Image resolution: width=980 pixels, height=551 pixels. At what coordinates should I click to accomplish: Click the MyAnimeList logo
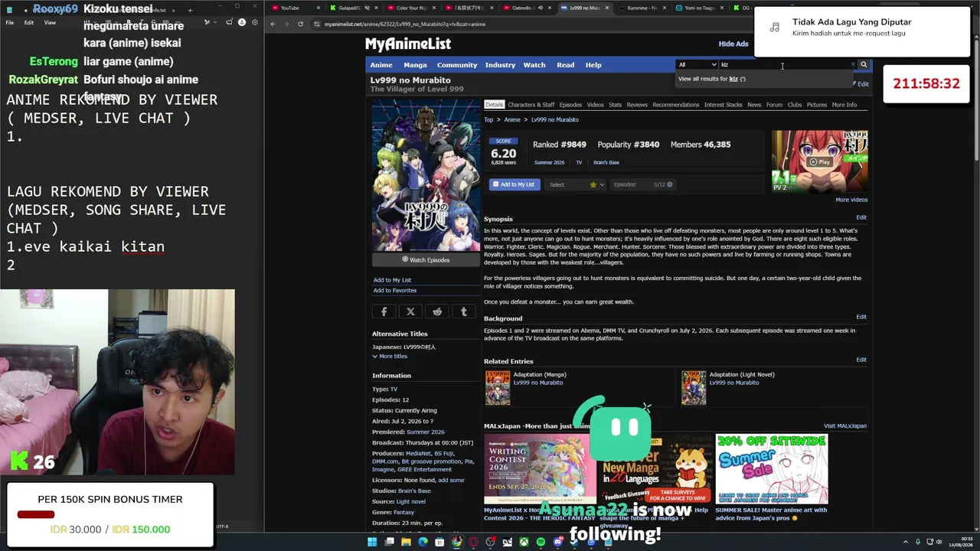tap(407, 44)
